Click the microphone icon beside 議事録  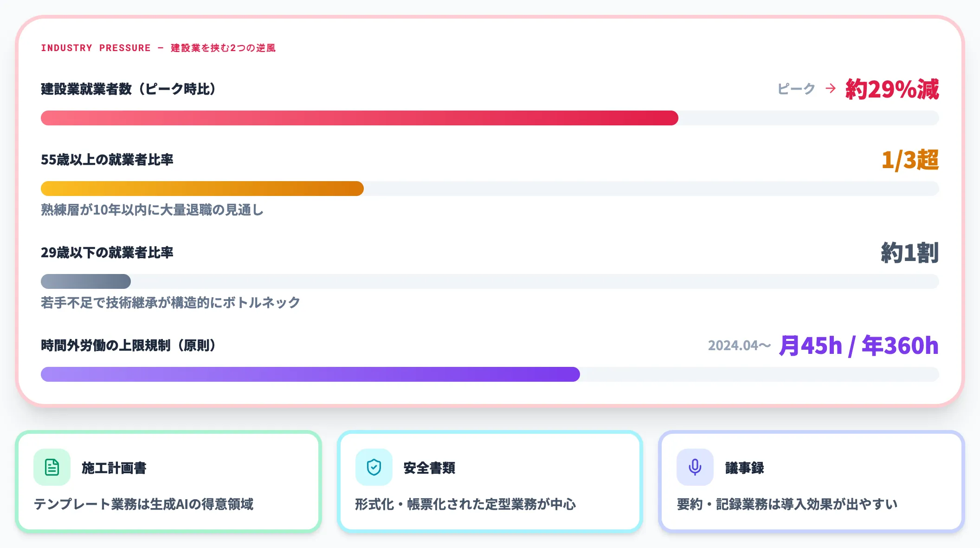695,467
